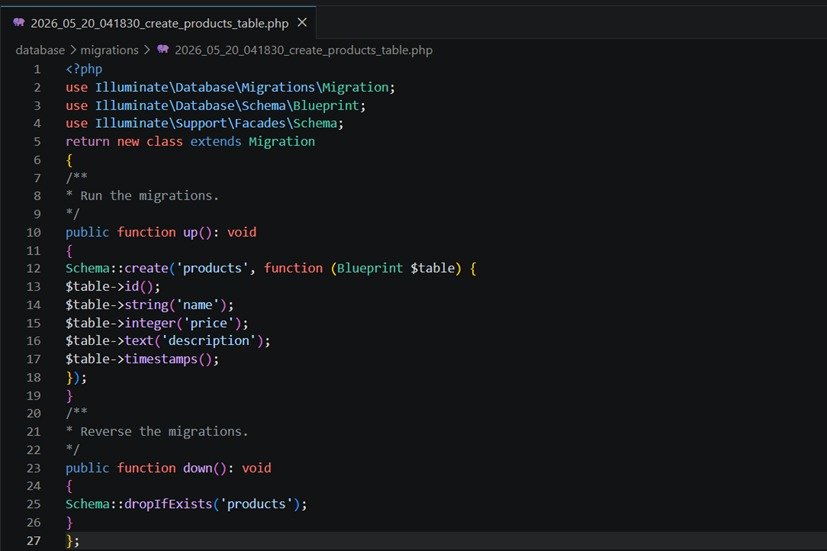This screenshot has height=551, width=827.
Task: Click 'return' keyword on line 5
Action: coord(88,141)
